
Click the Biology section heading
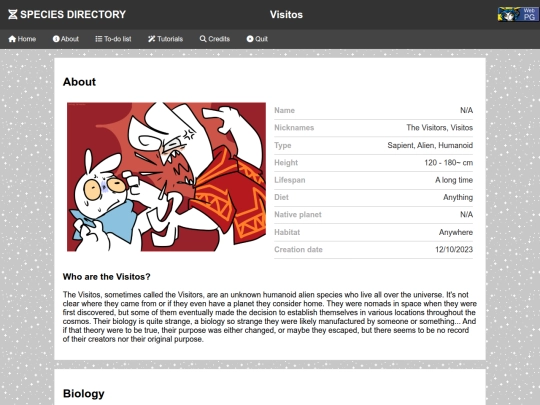[x=84, y=394]
